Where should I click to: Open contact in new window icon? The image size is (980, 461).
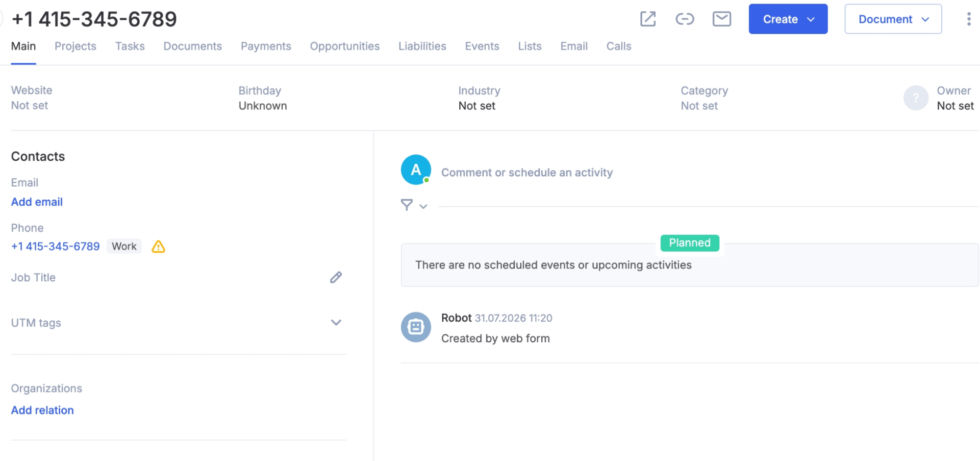648,19
